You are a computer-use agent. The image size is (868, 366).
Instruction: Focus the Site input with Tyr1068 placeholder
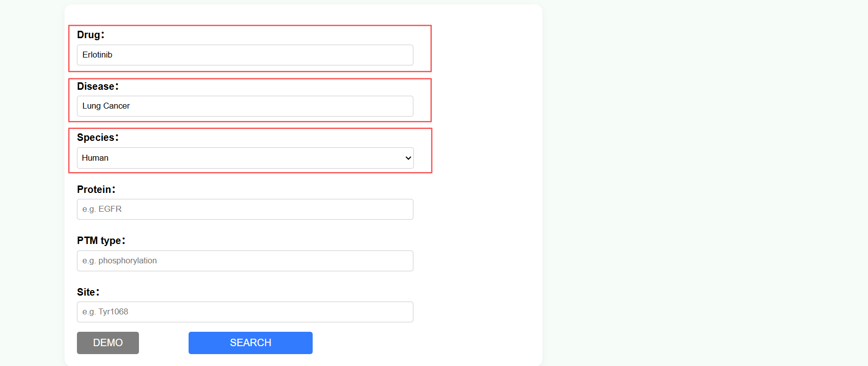(x=245, y=312)
